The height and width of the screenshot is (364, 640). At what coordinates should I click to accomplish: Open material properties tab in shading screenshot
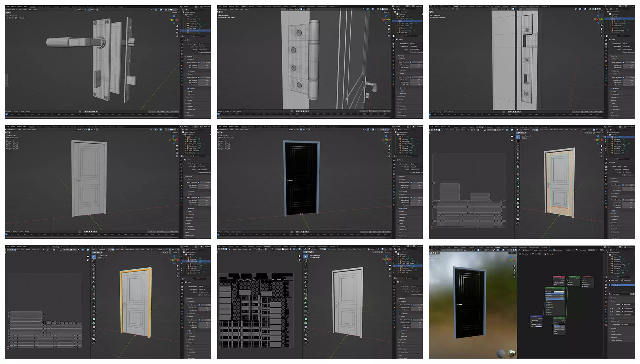pos(606,325)
